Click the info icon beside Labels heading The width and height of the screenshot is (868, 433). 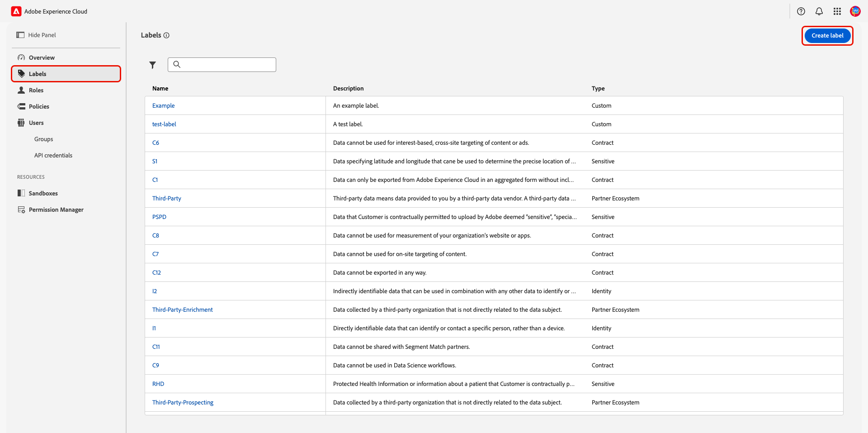166,35
